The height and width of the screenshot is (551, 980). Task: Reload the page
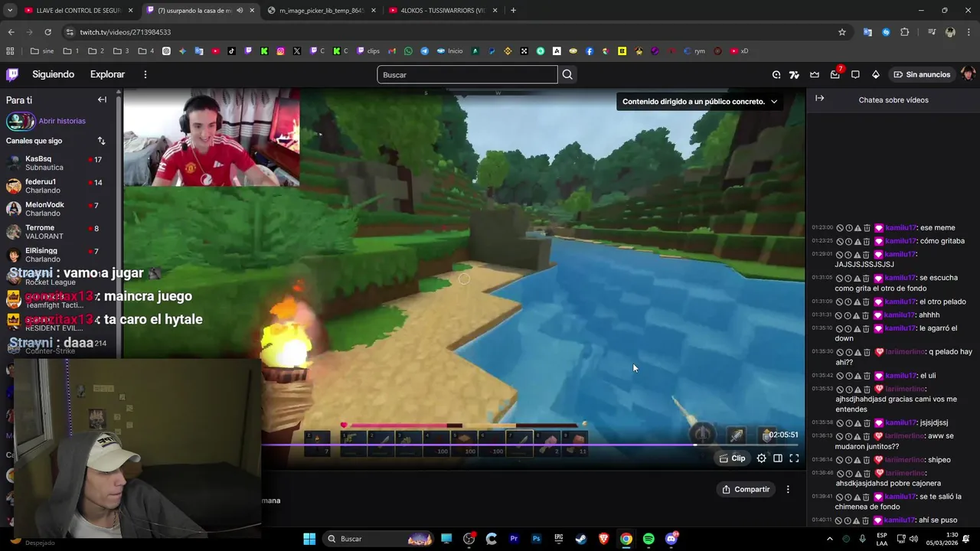[47, 32]
